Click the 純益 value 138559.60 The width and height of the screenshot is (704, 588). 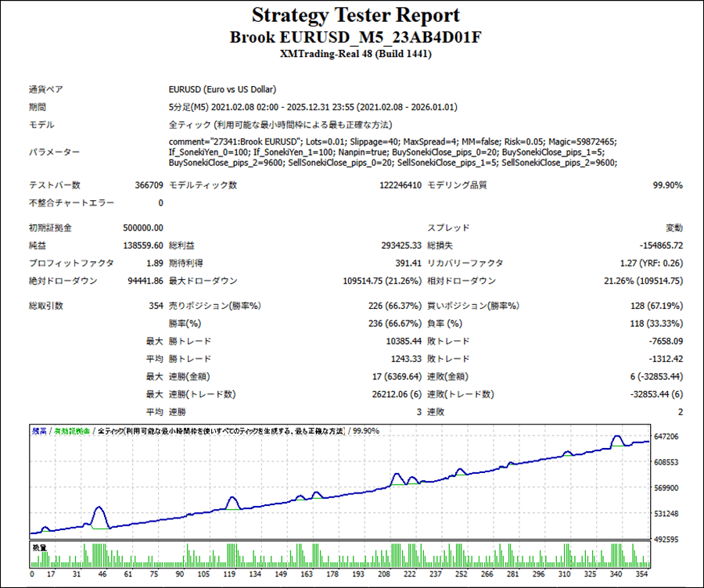(144, 246)
